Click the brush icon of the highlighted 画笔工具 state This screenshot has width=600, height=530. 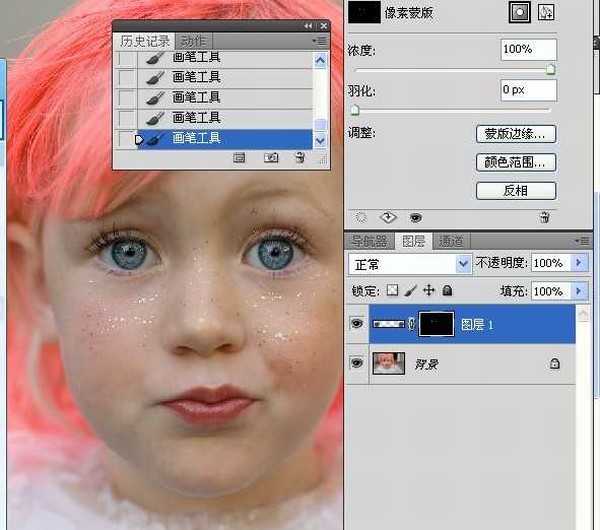[x=156, y=138]
